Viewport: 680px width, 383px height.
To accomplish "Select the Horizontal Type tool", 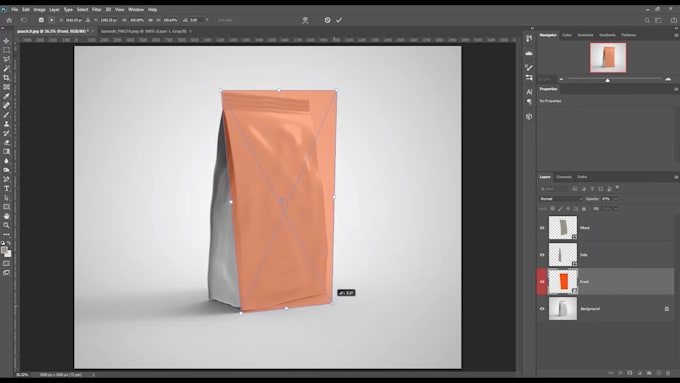I will point(6,188).
